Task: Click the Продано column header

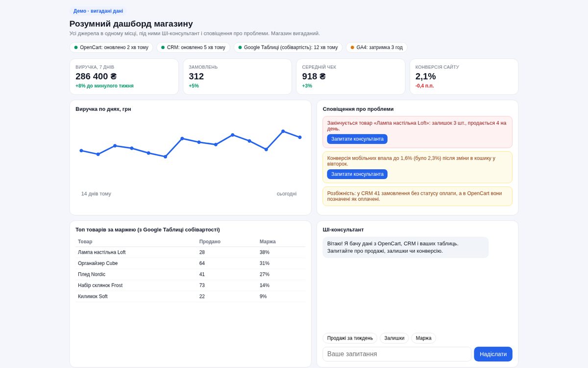Action: tap(210, 241)
